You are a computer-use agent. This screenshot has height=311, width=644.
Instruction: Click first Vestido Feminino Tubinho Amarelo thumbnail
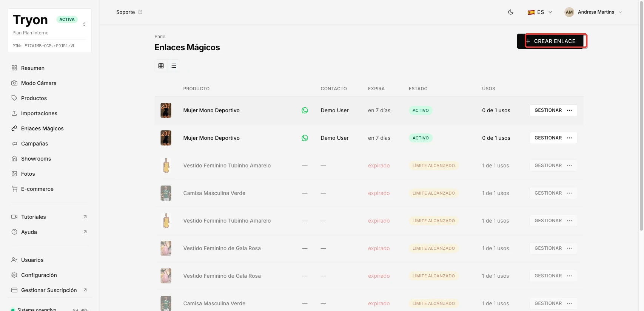[166, 166]
